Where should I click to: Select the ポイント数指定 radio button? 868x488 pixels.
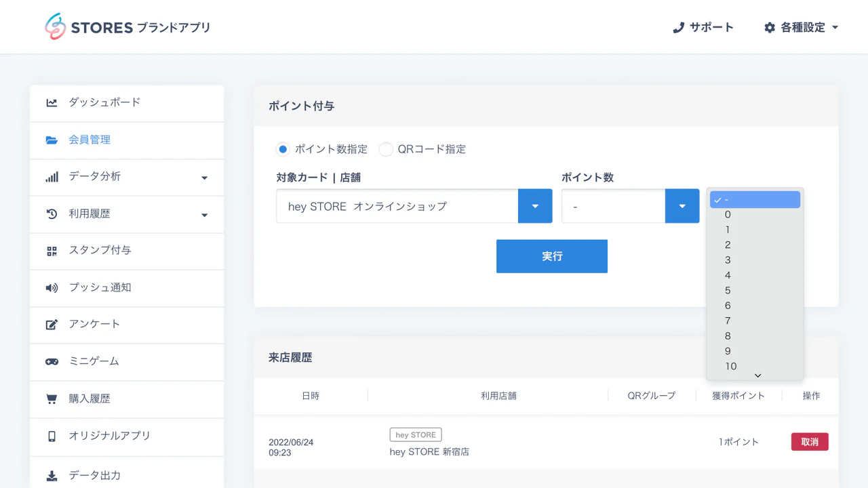coord(283,149)
